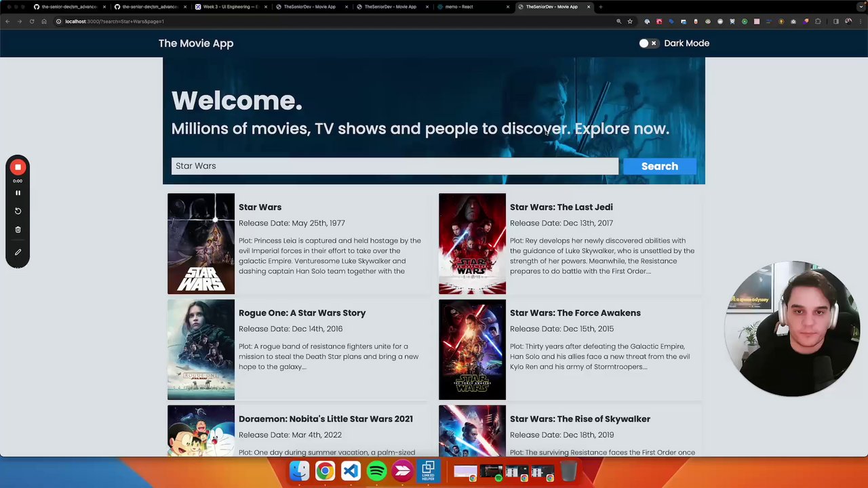
Task: Open the Skitch pink arrow app in dock
Action: point(402,470)
